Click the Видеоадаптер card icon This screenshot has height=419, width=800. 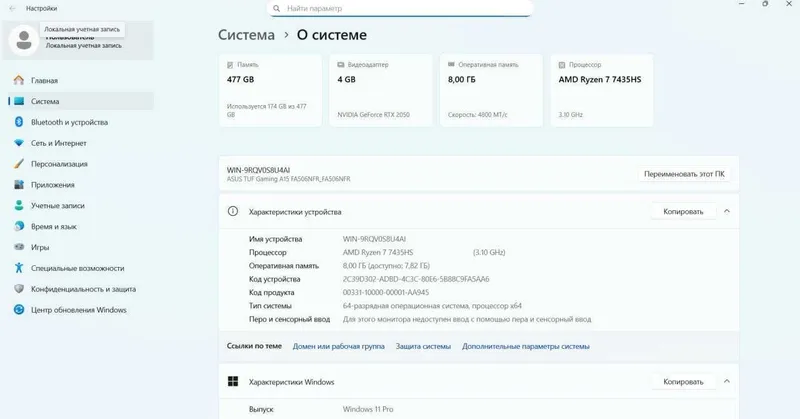341,65
